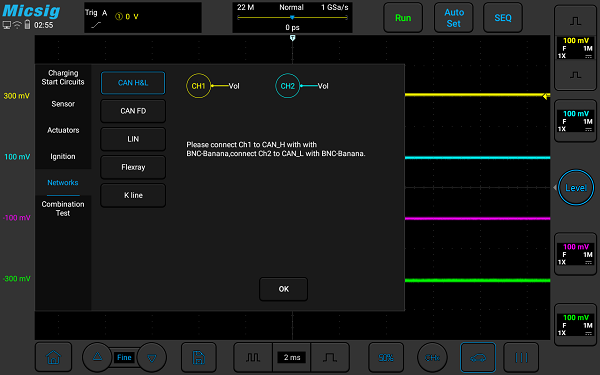Choose the CAN FD network option

point(133,111)
